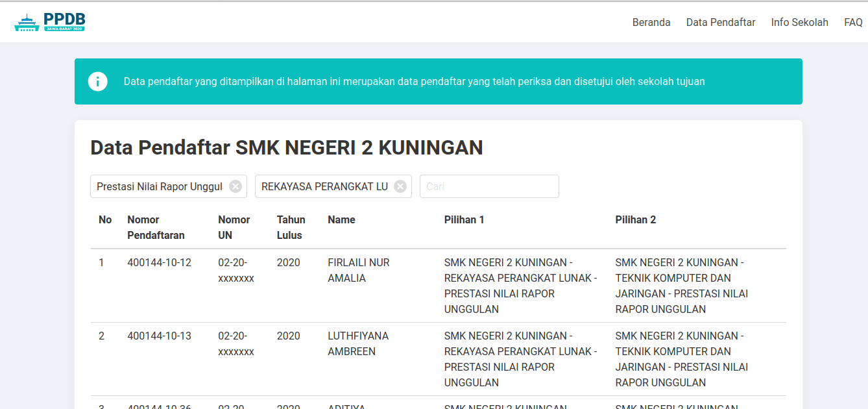The height and width of the screenshot is (409, 868).
Task: Open the FAQ link
Action: (x=853, y=22)
